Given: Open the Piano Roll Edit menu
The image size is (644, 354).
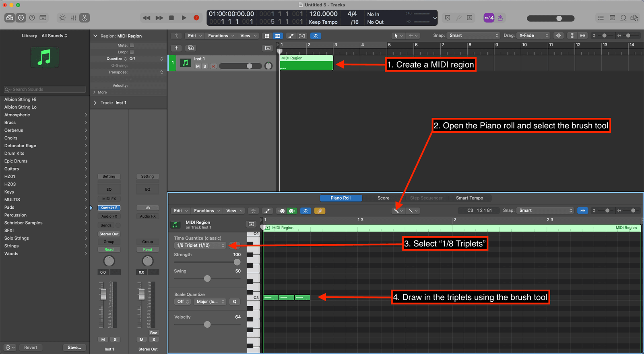Looking at the screenshot, I should tap(181, 211).
